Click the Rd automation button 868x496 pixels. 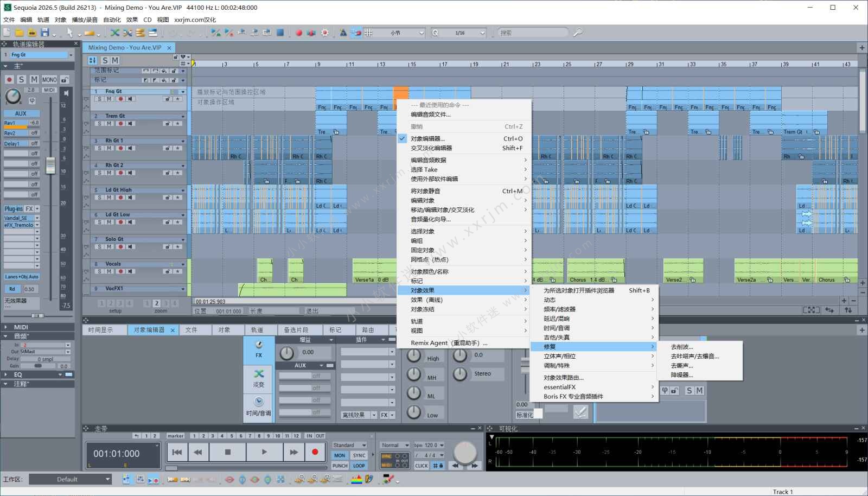click(x=12, y=289)
